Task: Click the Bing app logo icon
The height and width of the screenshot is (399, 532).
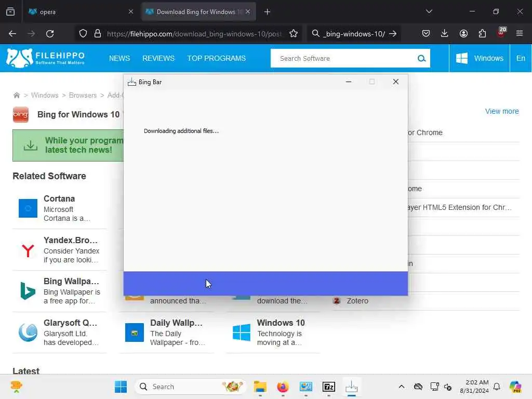Action: point(21,115)
